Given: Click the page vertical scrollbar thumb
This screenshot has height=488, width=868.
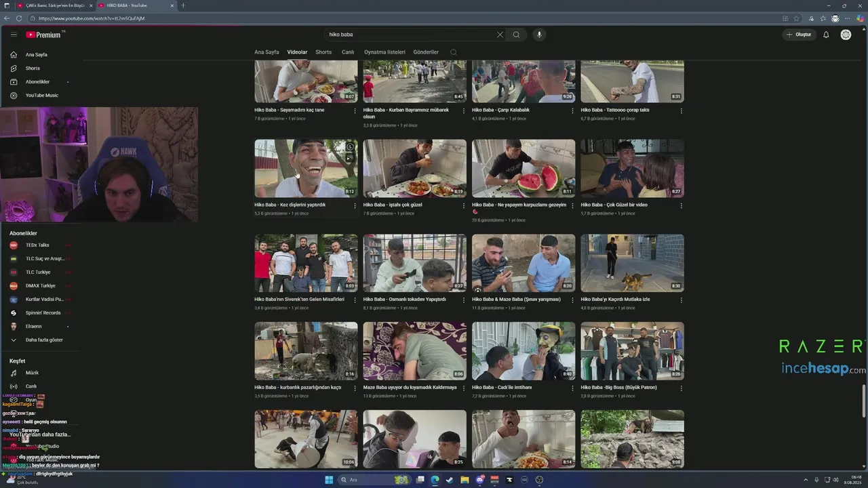Looking at the screenshot, I should (x=864, y=401).
